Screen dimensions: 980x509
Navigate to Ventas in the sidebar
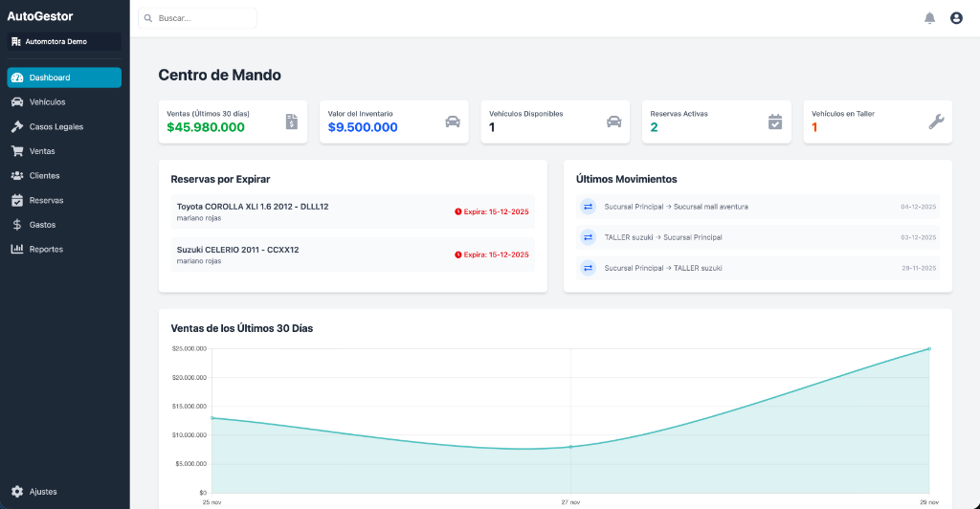tap(42, 151)
